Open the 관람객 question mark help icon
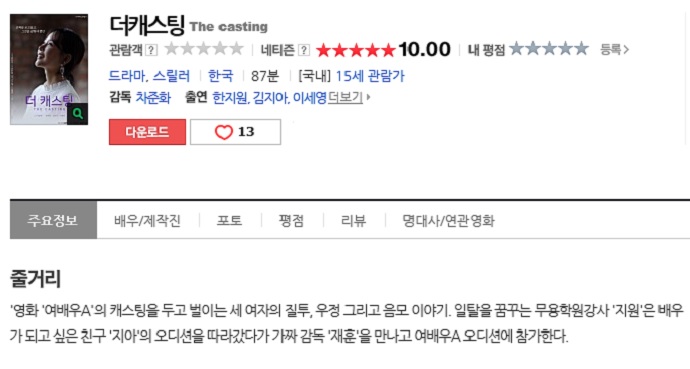This screenshot has height=369, width=690. pyautogui.click(x=151, y=50)
